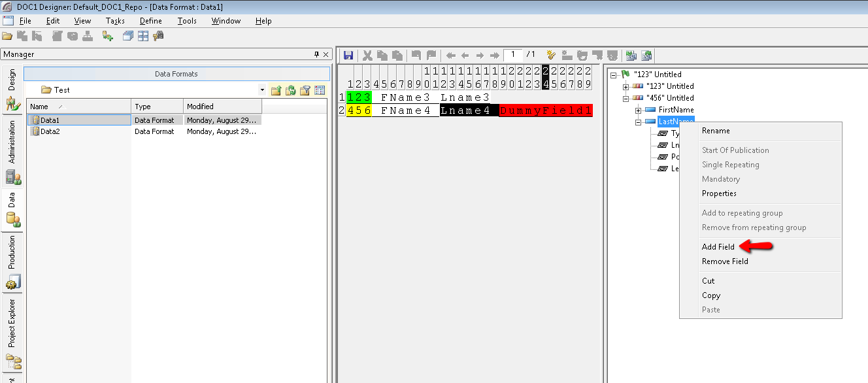Viewport: 868px width, 383px height.
Task: Open the Test folder dropdown arrow
Action: [262, 90]
